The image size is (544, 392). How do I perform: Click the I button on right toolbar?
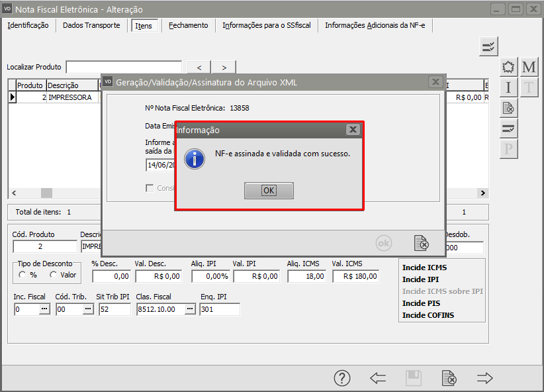coord(508,87)
